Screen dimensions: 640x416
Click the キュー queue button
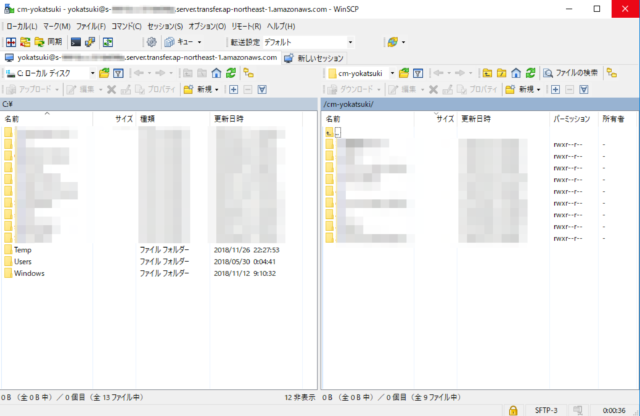click(x=179, y=42)
